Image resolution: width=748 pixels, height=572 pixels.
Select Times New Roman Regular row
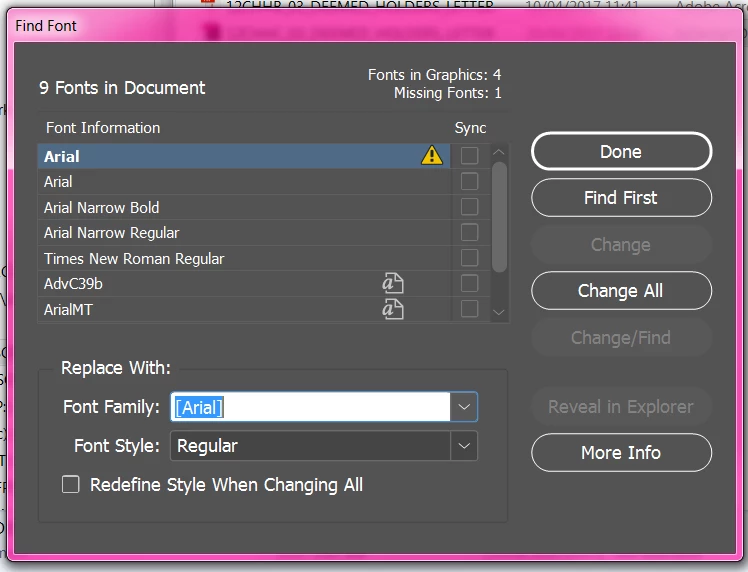pos(244,258)
